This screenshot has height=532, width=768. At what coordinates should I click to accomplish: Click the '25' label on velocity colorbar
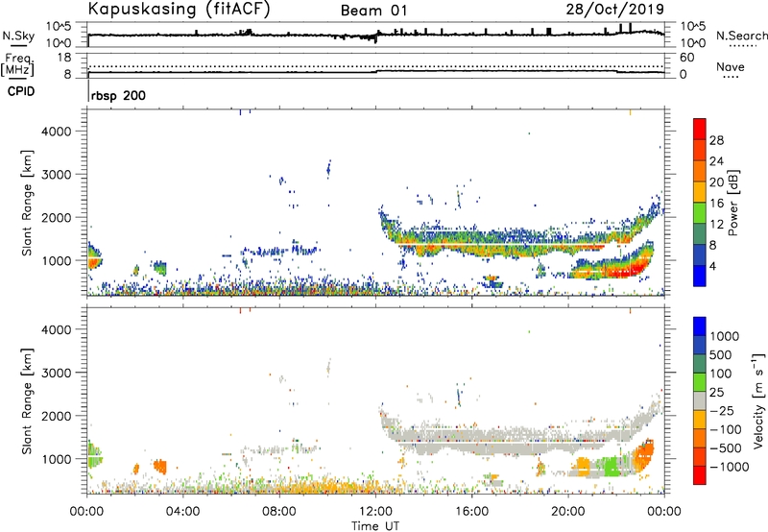click(x=716, y=393)
